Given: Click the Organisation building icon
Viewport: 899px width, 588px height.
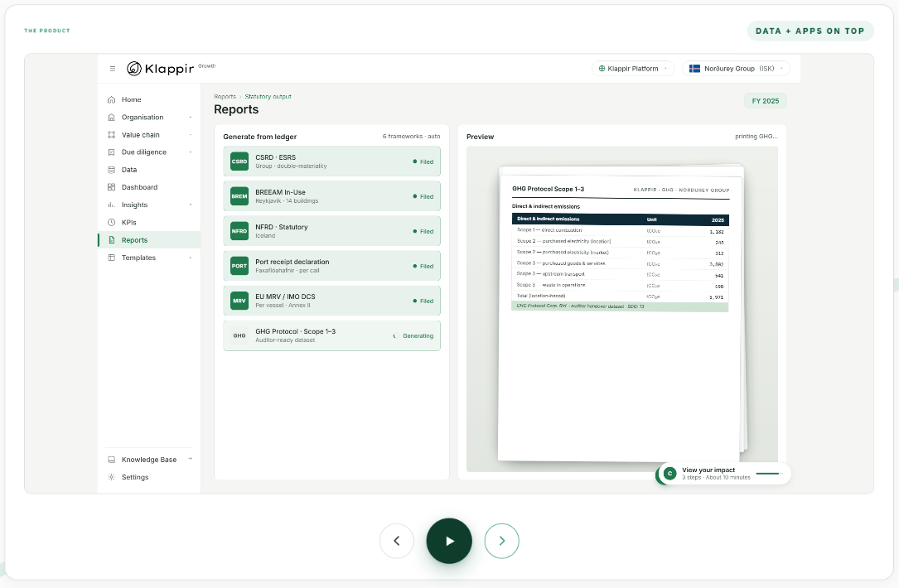Looking at the screenshot, I should tap(111, 118).
